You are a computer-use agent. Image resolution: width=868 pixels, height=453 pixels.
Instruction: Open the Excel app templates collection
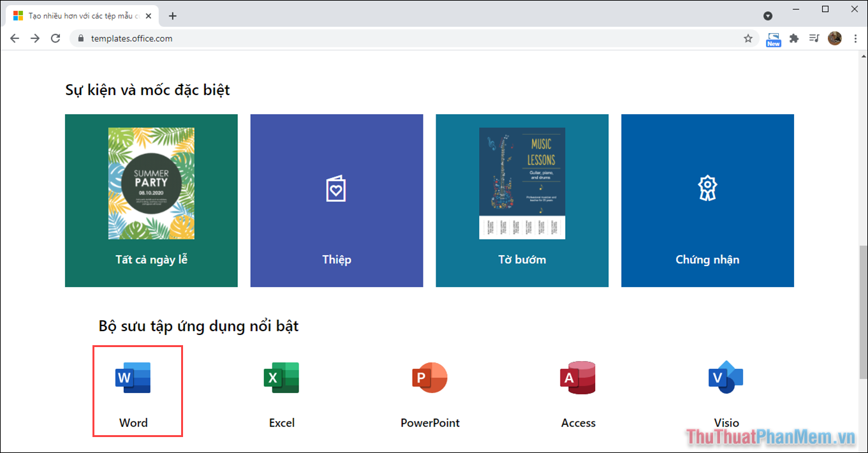(281, 390)
